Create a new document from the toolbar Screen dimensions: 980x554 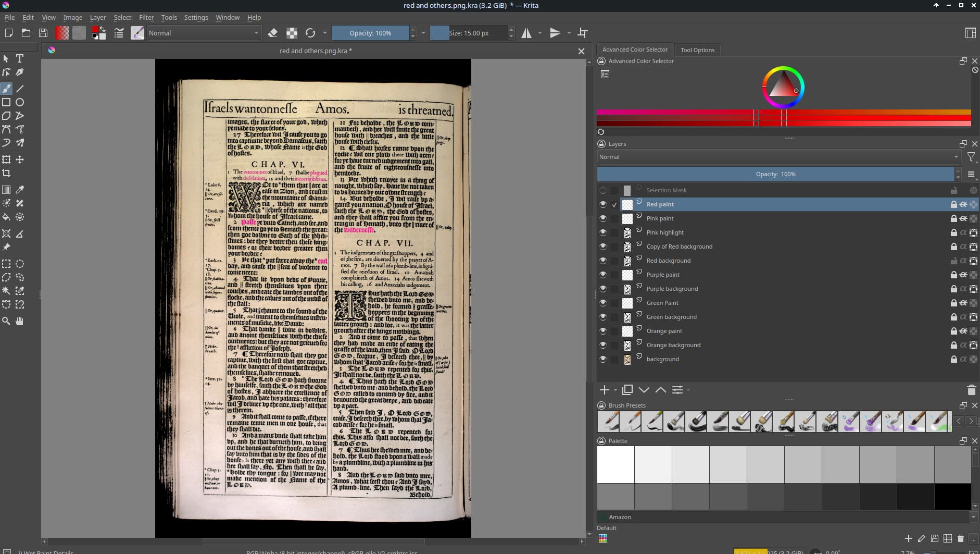click(9, 33)
